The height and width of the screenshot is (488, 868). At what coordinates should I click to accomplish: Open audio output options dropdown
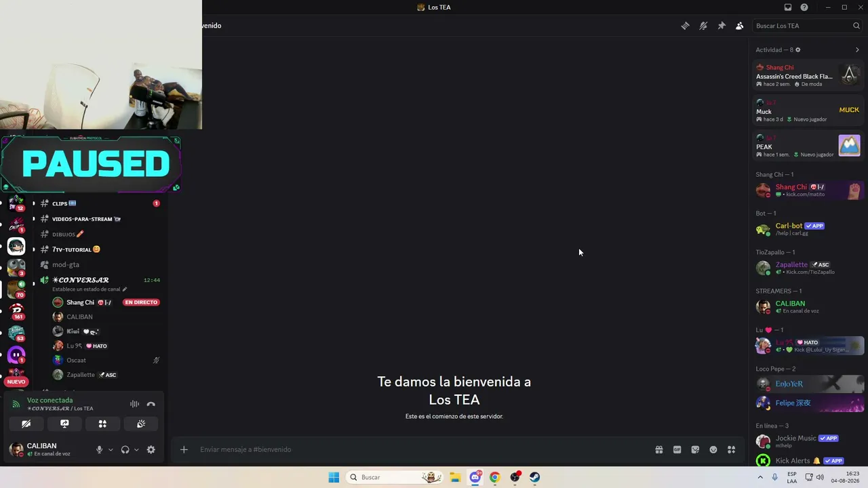tap(136, 449)
